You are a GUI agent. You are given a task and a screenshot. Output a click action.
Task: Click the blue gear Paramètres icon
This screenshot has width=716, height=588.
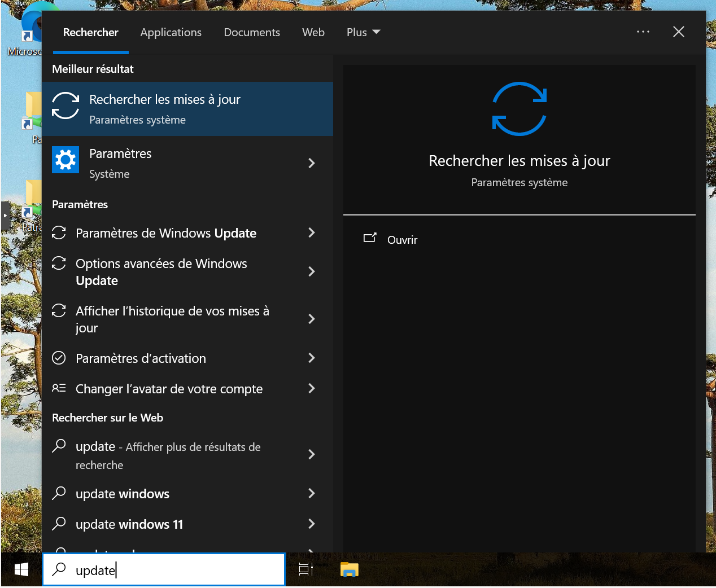click(x=66, y=160)
